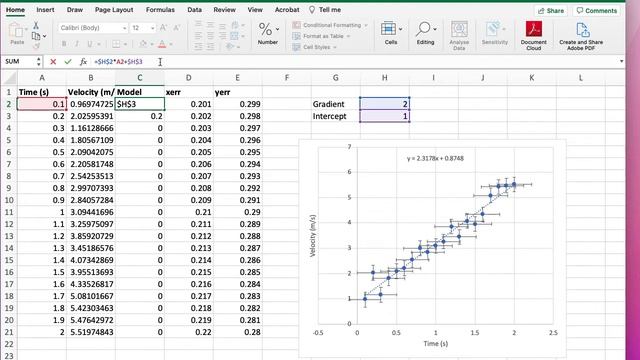
Task: Click the Borders icon
Action: (116, 44)
